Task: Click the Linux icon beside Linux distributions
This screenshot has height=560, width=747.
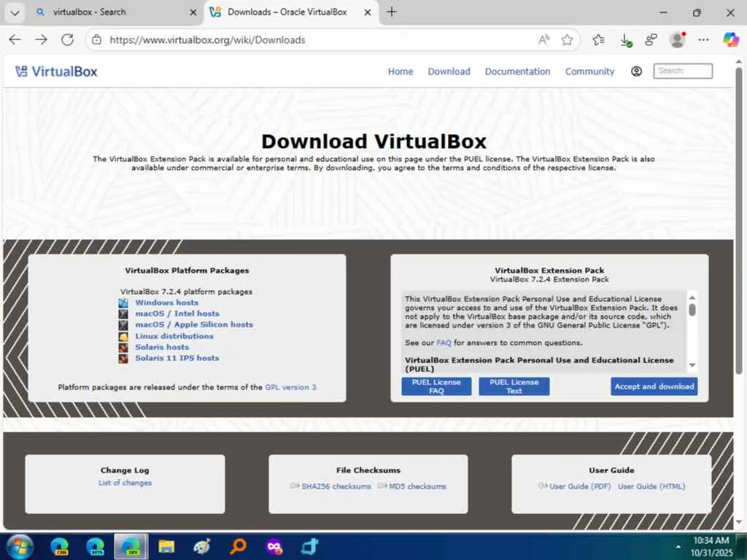Action: [x=123, y=336]
